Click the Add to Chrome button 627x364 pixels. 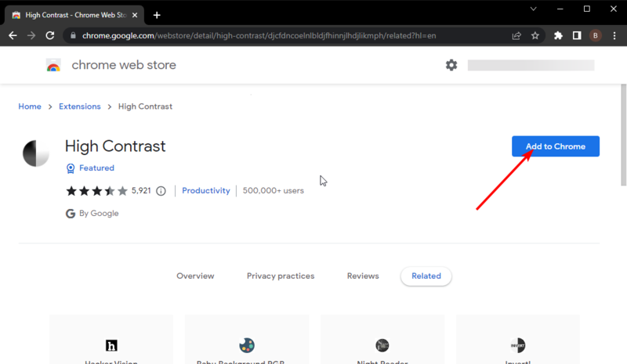click(x=555, y=146)
